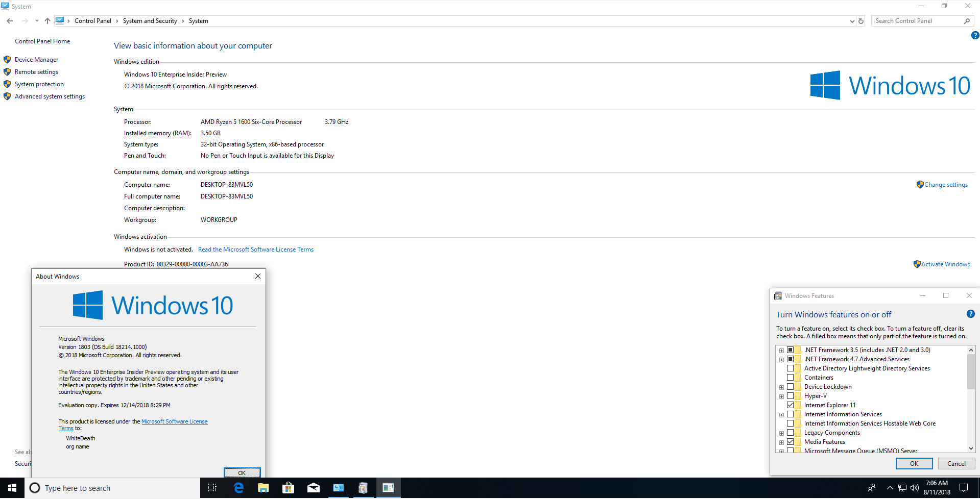Click the Forward navigation arrow

pos(25,21)
